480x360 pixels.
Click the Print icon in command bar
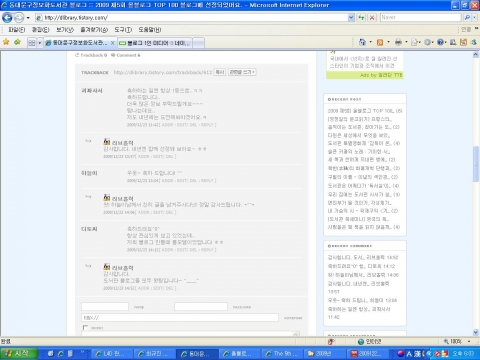coord(398,42)
